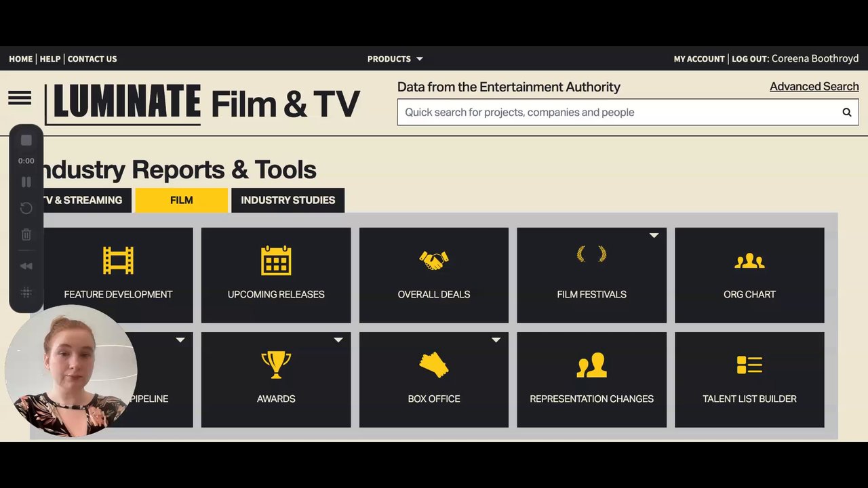
Task: Open the Org Chart label
Action: 749,294
